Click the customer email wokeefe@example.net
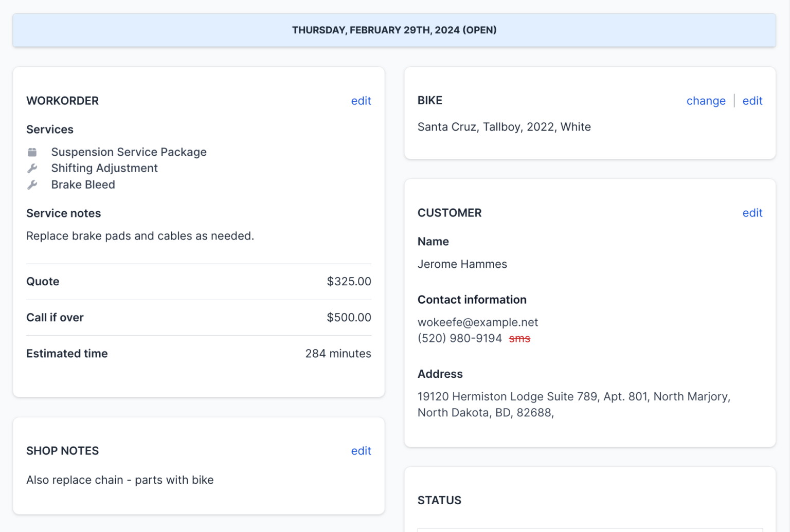The image size is (790, 532). pyautogui.click(x=478, y=322)
